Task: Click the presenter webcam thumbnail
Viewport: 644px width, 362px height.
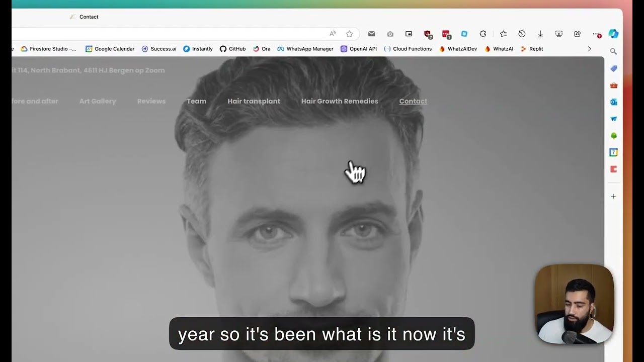Action: click(x=574, y=304)
